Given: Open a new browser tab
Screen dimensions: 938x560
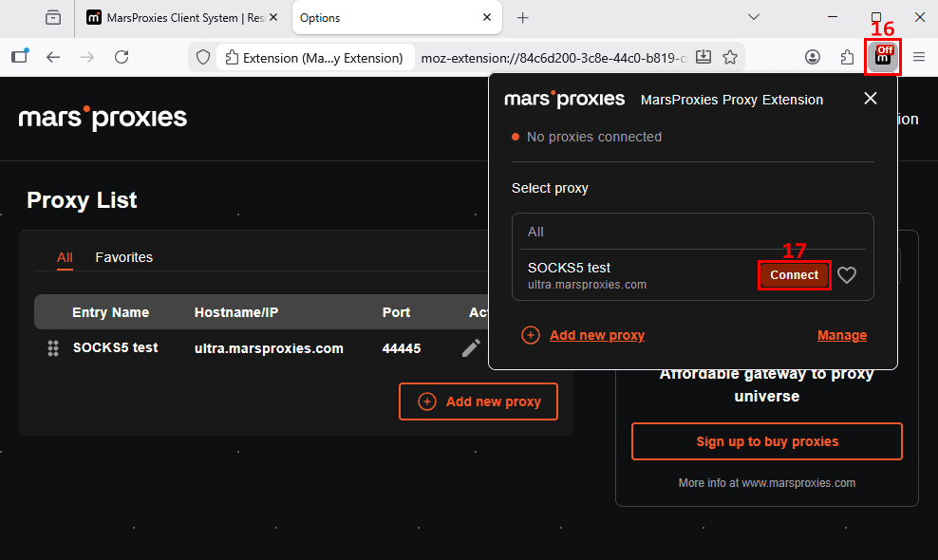Looking at the screenshot, I should (523, 18).
